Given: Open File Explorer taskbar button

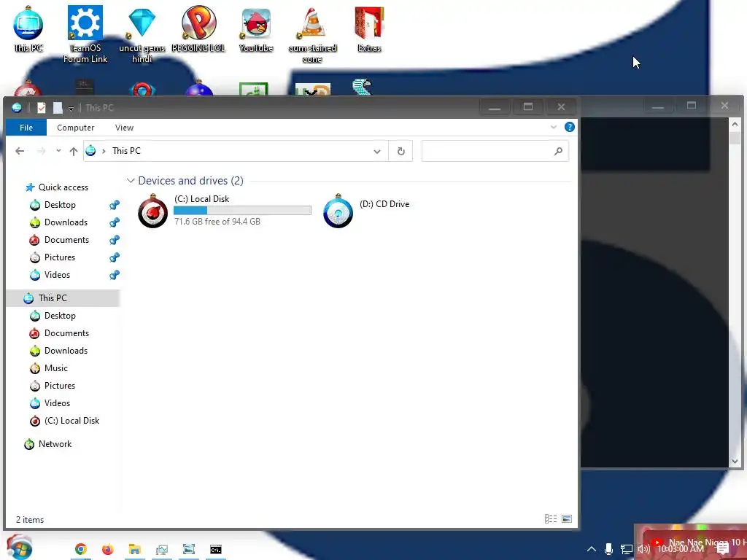Looking at the screenshot, I should 135,550.
